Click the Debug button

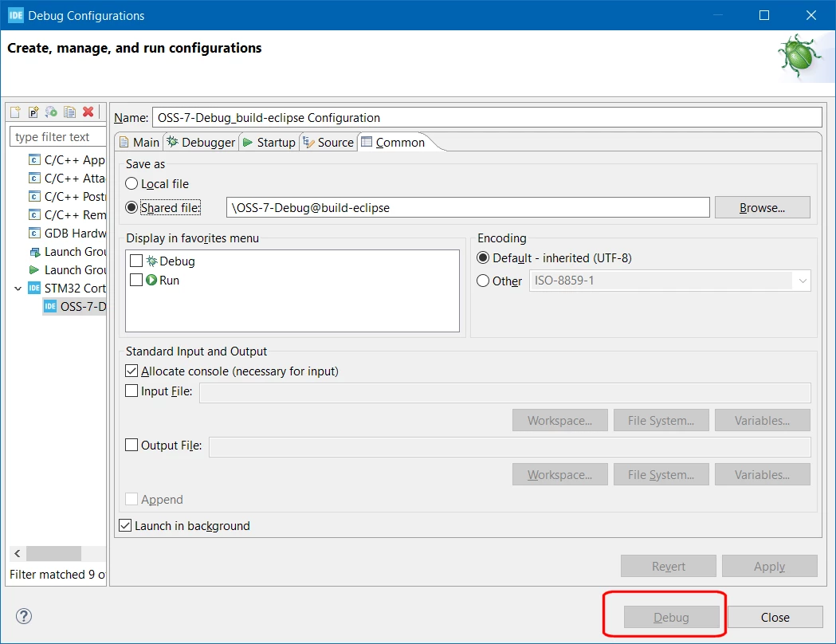click(x=671, y=617)
